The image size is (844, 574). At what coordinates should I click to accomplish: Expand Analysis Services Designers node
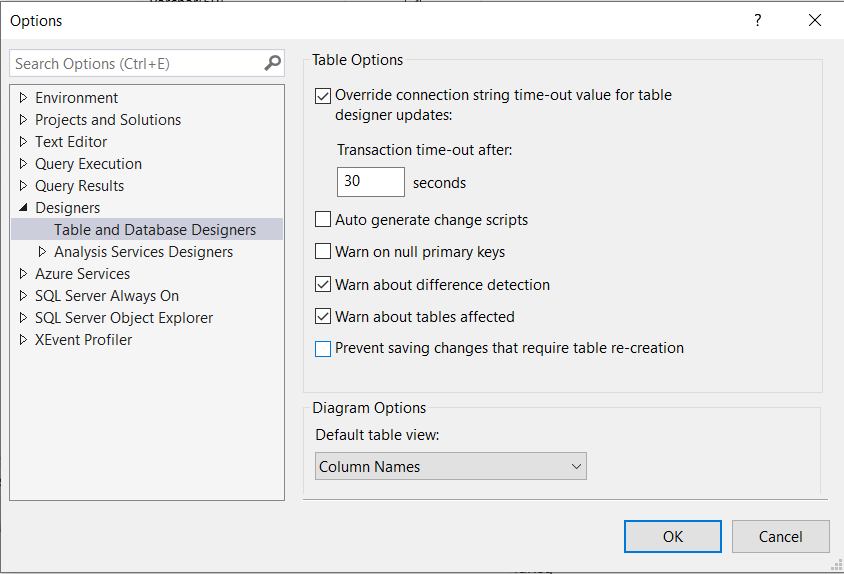(x=42, y=252)
